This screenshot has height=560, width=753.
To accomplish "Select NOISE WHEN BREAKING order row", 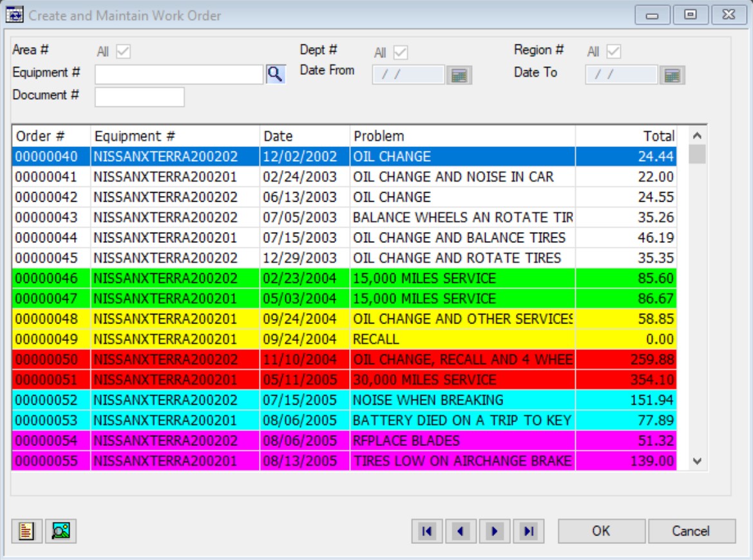I will point(345,400).
